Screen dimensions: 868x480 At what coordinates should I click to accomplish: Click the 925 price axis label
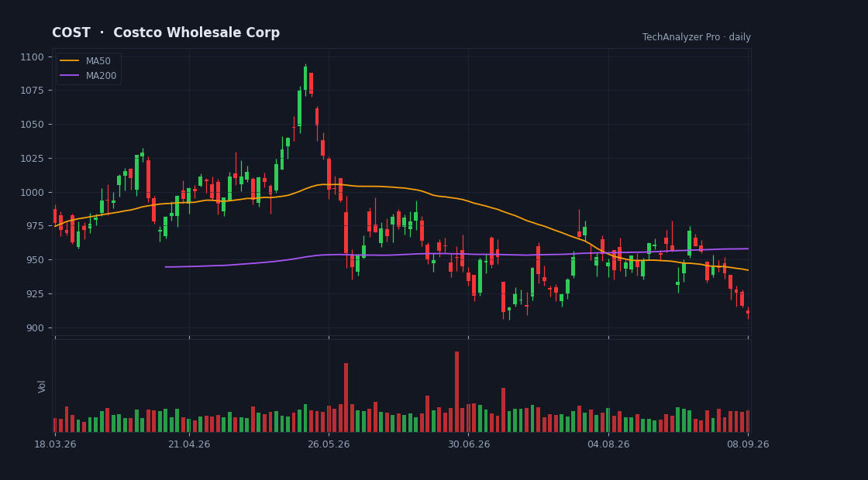point(35,293)
